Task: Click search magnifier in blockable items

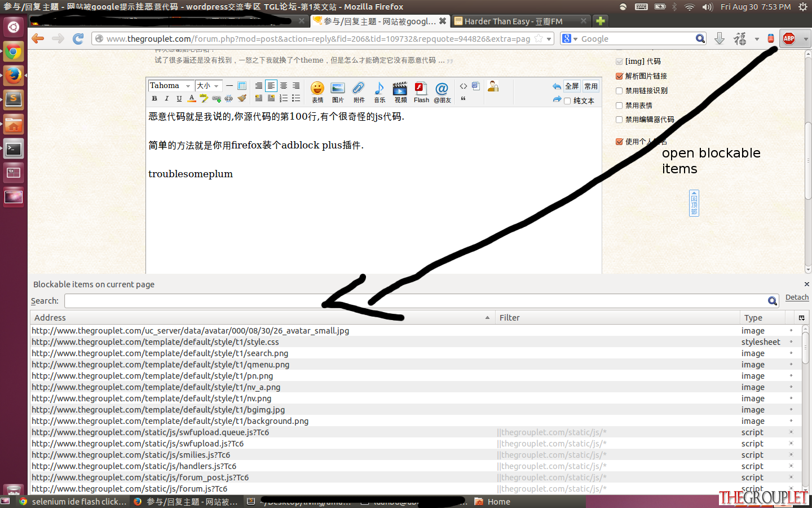Action: [x=773, y=301]
